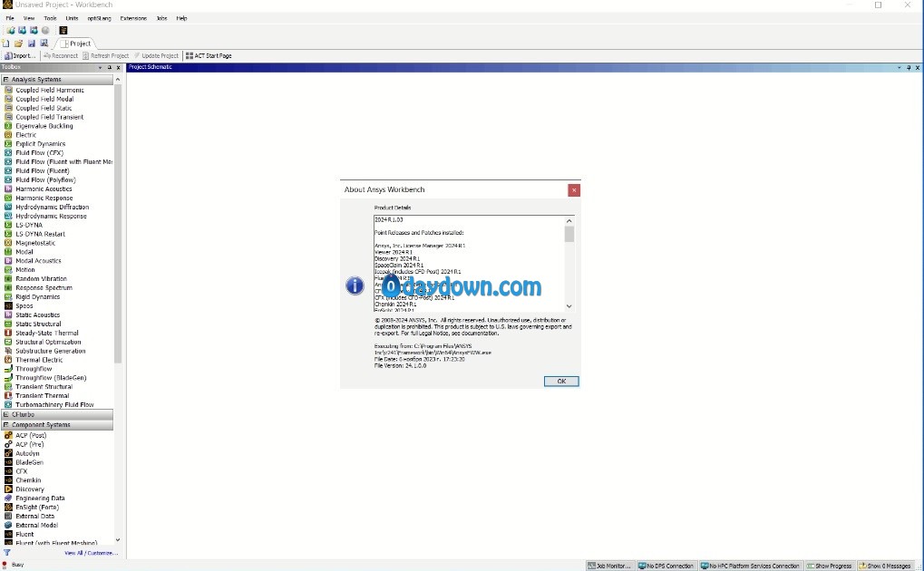Open the Toolbox panel dropdown arrow
Screen dimensions: 924x571
(100, 68)
